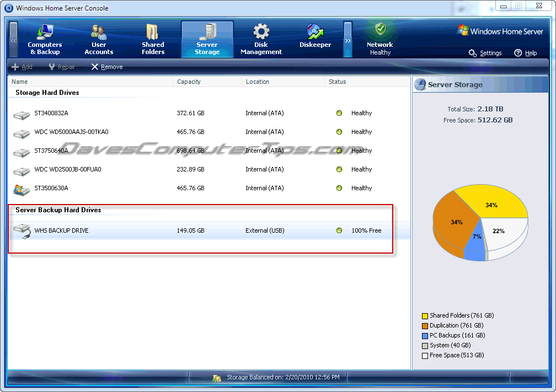Select the WHS BACKUP DRIVE USB icon
Screen dimensions: 556x392
(x=22, y=231)
